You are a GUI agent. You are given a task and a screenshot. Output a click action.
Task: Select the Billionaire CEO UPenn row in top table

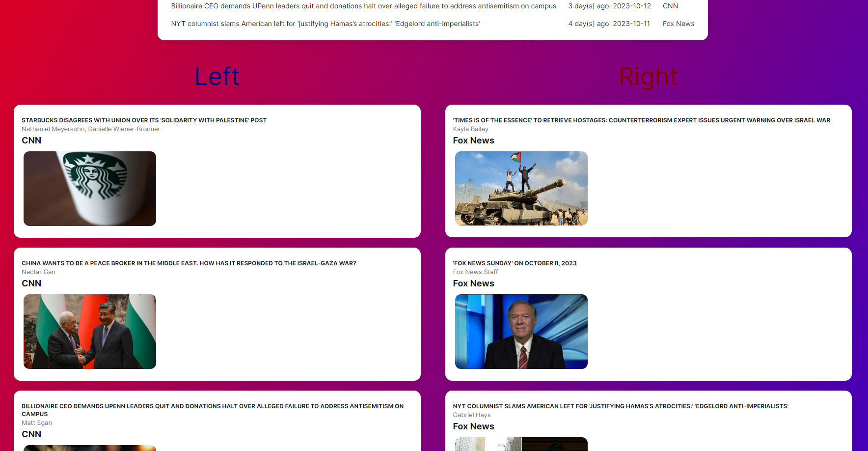tap(433, 6)
